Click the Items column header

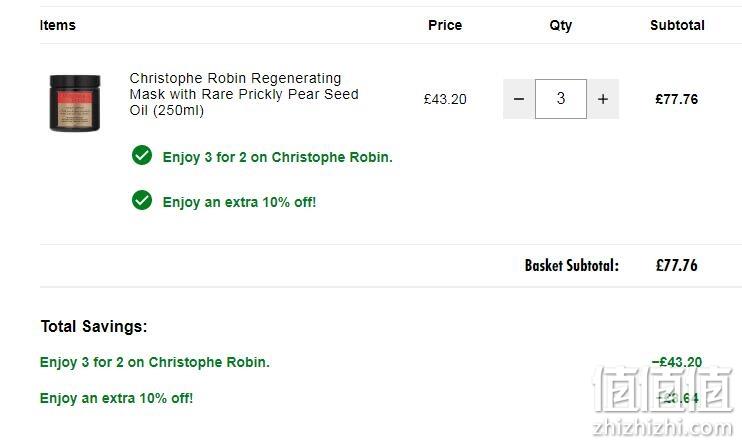point(58,25)
